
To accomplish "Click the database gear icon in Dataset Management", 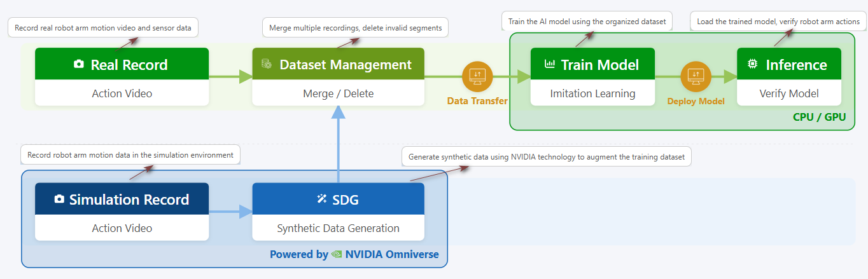I will [267, 64].
